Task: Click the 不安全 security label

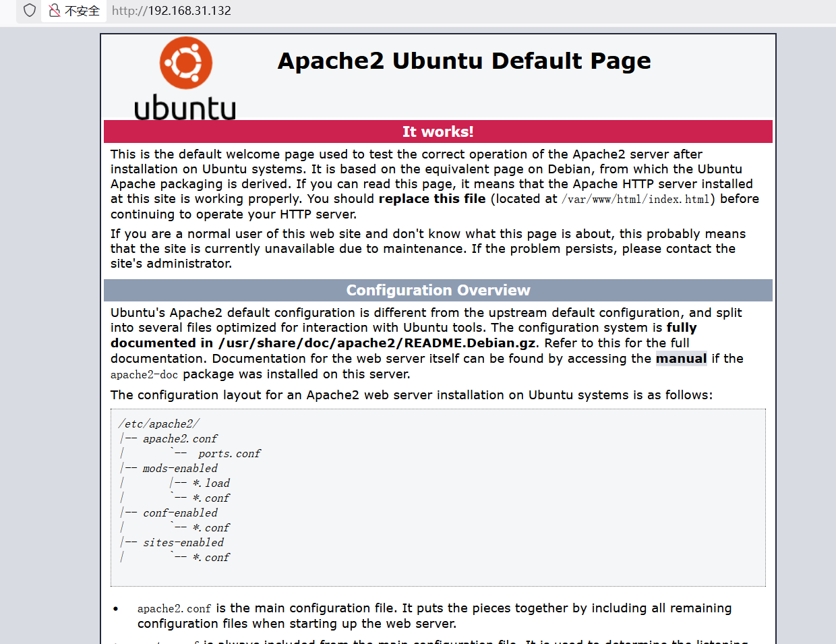Action: (x=82, y=11)
